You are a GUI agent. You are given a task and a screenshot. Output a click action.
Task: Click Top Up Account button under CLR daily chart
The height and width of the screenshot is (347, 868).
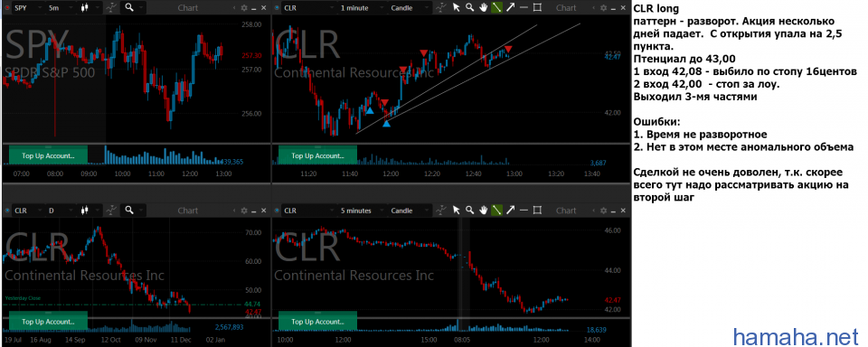coord(48,322)
